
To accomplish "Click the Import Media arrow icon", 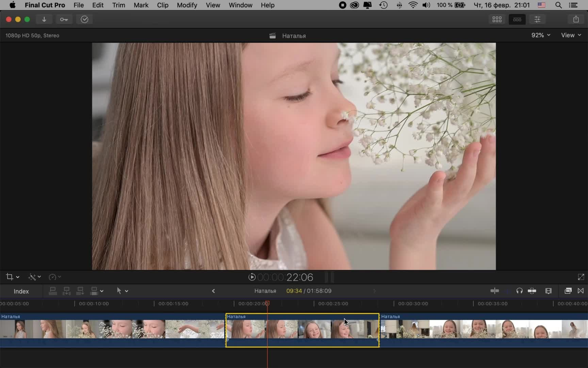I will (44, 19).
